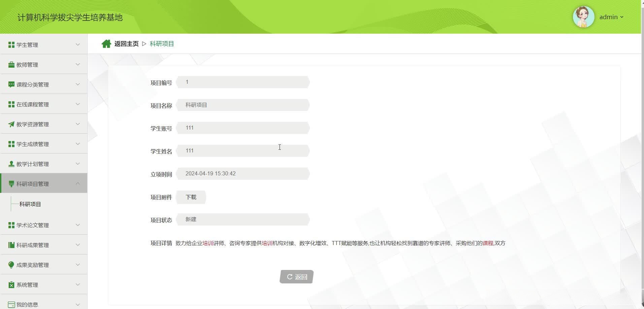This screenshot has height=309, width=644.
Task: Click the 课程分类管理 icon
Action: click(11, 84)
